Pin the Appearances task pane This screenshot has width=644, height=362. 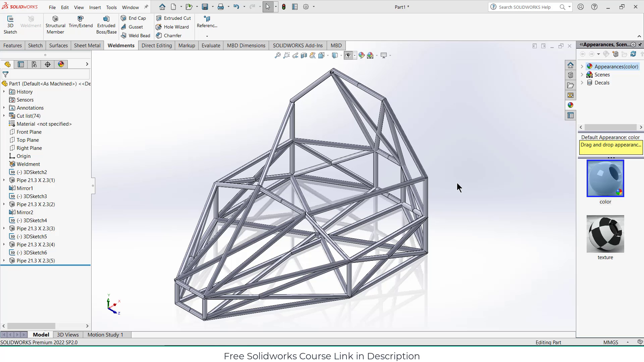pyautogui.click(x=640, y=45)
